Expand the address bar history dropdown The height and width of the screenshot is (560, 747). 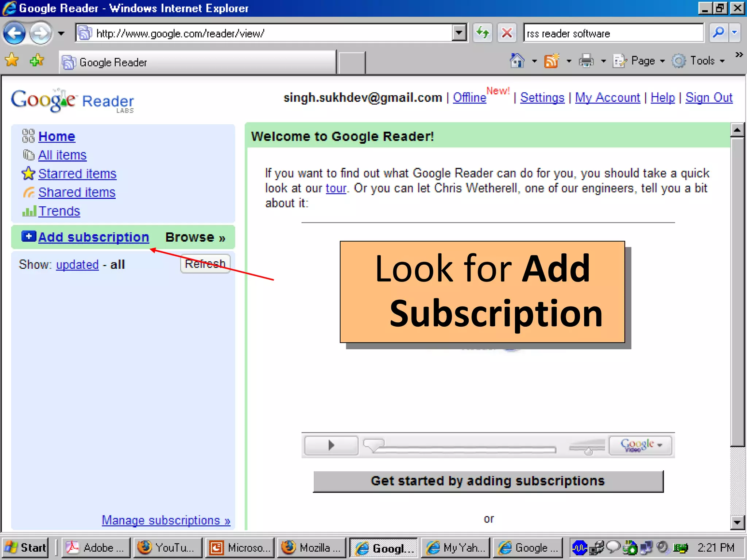coord(459,34)
